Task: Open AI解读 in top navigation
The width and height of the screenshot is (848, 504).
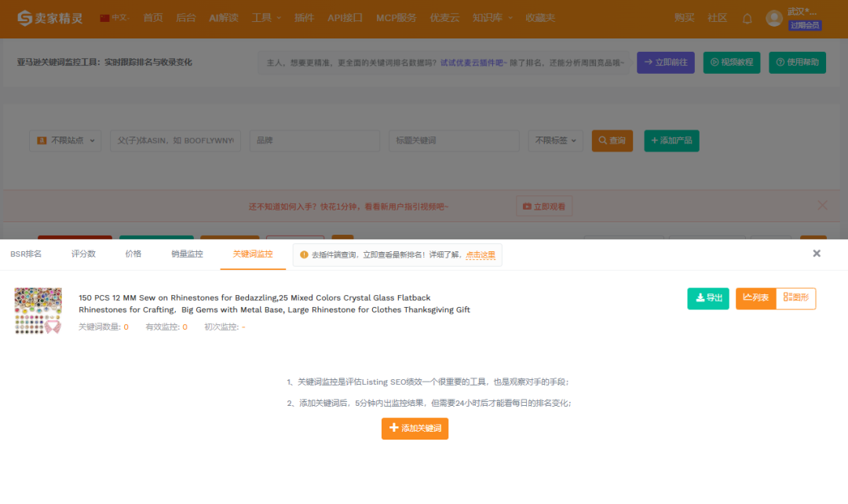Action: click(x=223, y=18)
